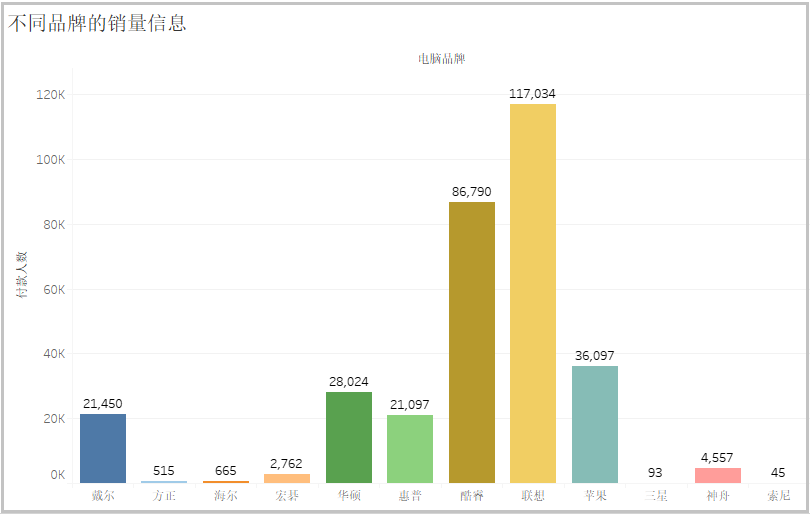
Task: Click the 100K axis tick label
Action: [51, 160]
